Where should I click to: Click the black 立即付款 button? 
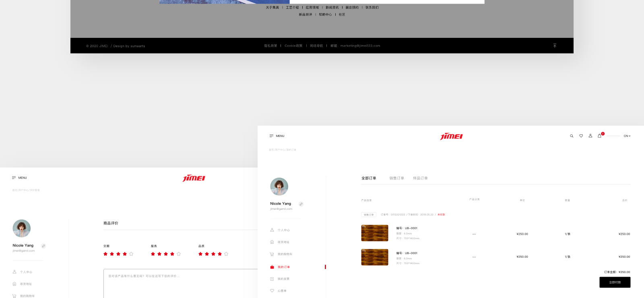click(615, 282)
